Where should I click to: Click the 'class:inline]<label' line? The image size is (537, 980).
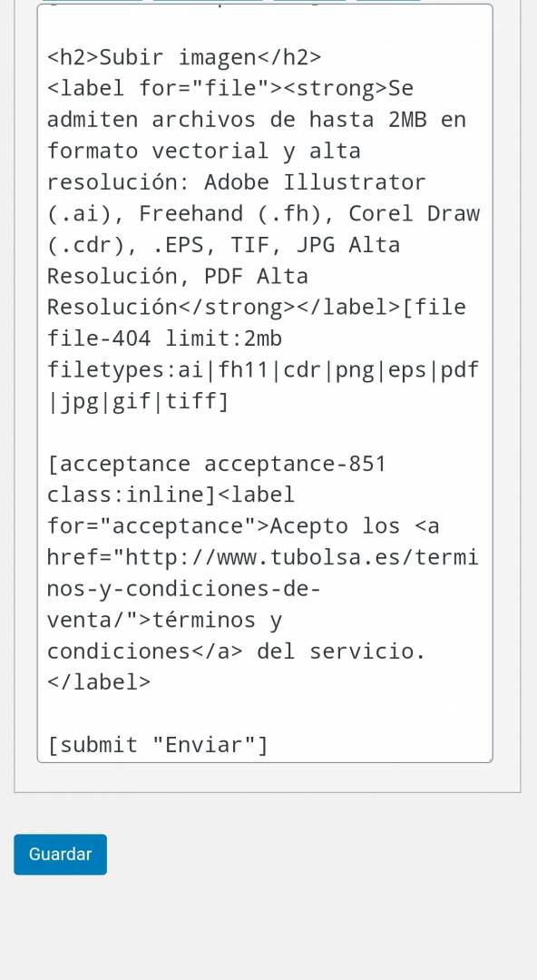[x=171, y=495]
